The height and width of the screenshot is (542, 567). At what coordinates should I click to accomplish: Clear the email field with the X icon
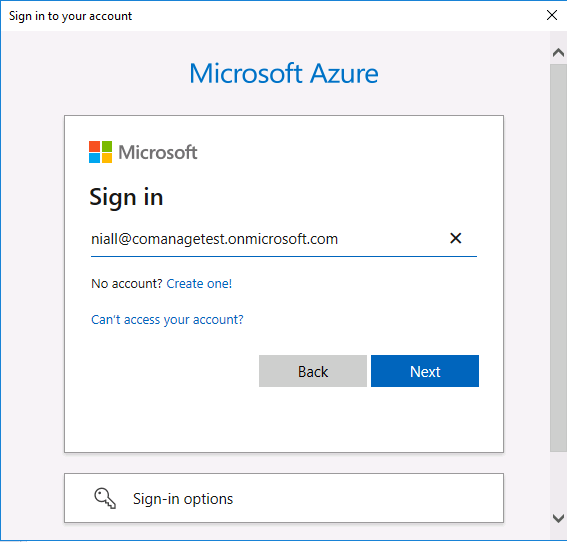pos(455,238)
